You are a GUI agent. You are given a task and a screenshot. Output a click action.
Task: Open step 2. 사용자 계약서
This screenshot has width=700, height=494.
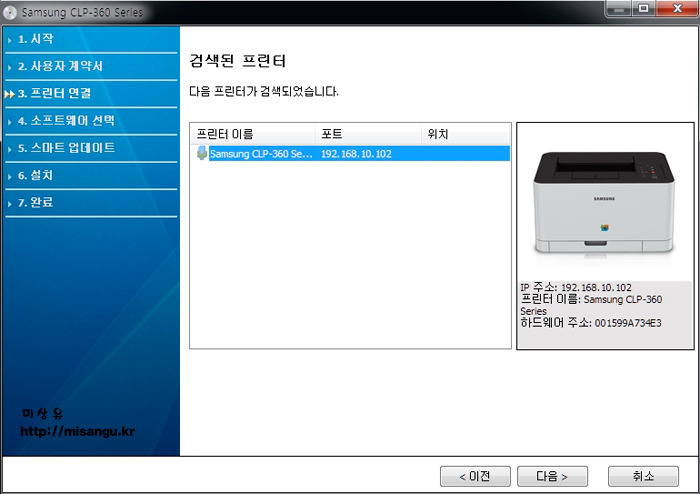tap(61, 66)
